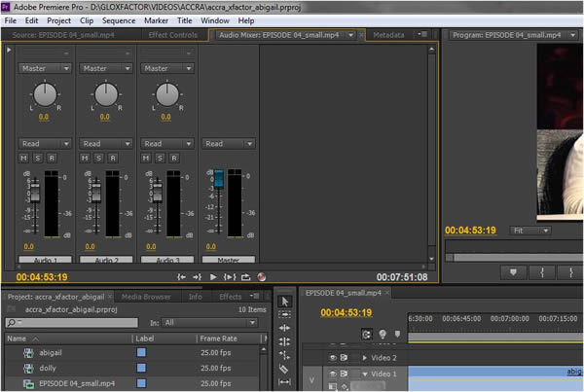Open the Marker menu
Image resolution: width=584 pixels, height=392 pixels.
point(156,20)
